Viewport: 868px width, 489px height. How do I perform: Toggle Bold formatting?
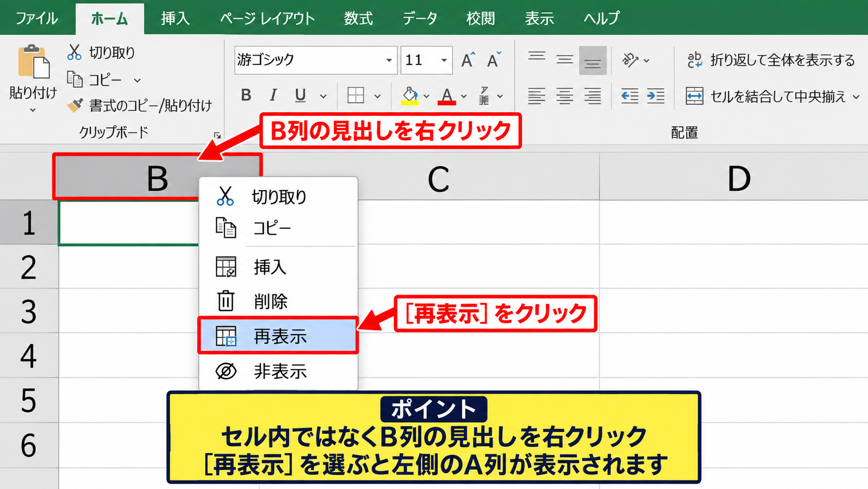[x=246, y=95]
